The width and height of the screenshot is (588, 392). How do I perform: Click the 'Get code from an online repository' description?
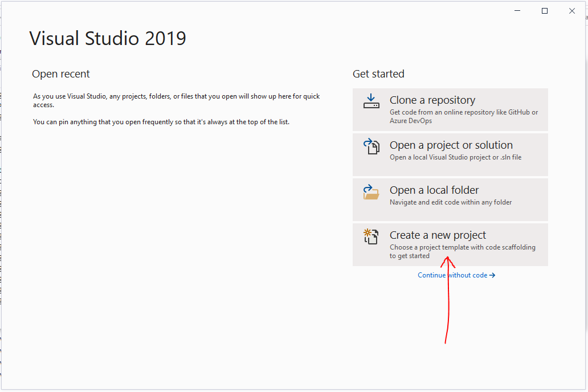(x=464, y=116)
